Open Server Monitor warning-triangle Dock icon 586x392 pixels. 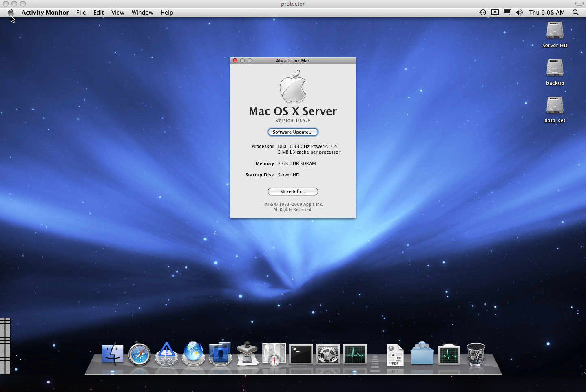pos(166,354)
